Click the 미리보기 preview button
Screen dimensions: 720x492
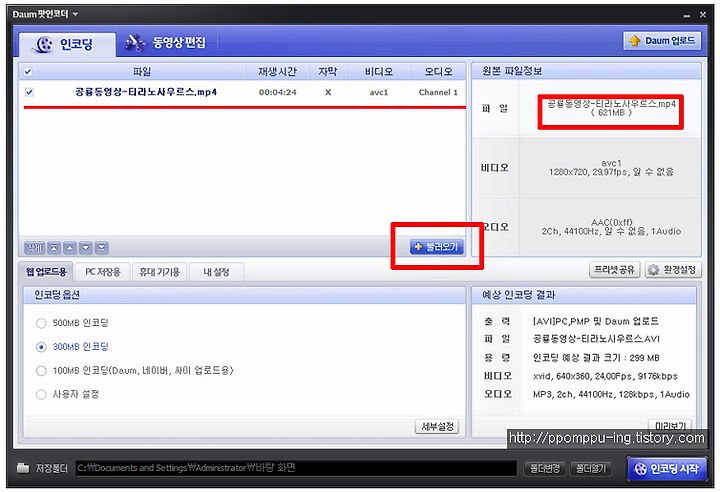pyautogui.click(x=670, y=425)
